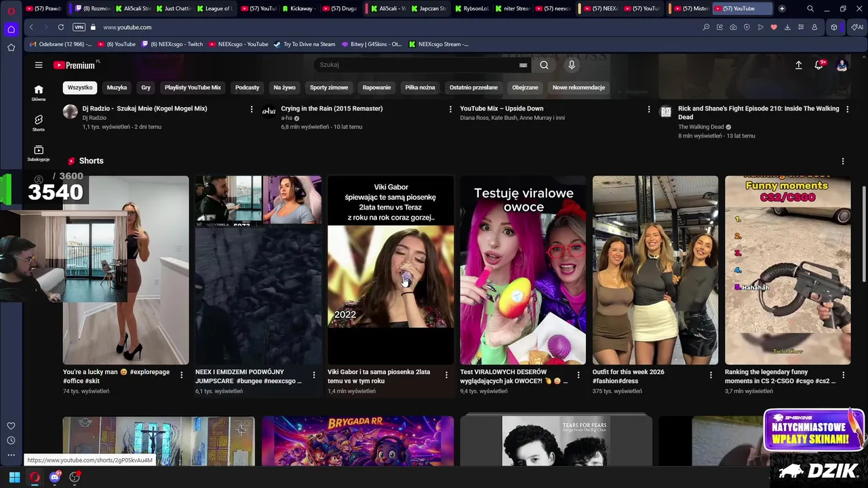
Task: Open the Testuję viralowe owoce short thumbnail
Action: pyautogui.click(x=523, y=270)
